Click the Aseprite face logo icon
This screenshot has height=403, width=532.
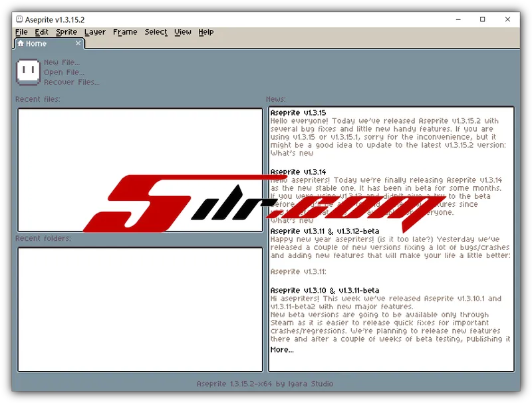click(28, 72)
